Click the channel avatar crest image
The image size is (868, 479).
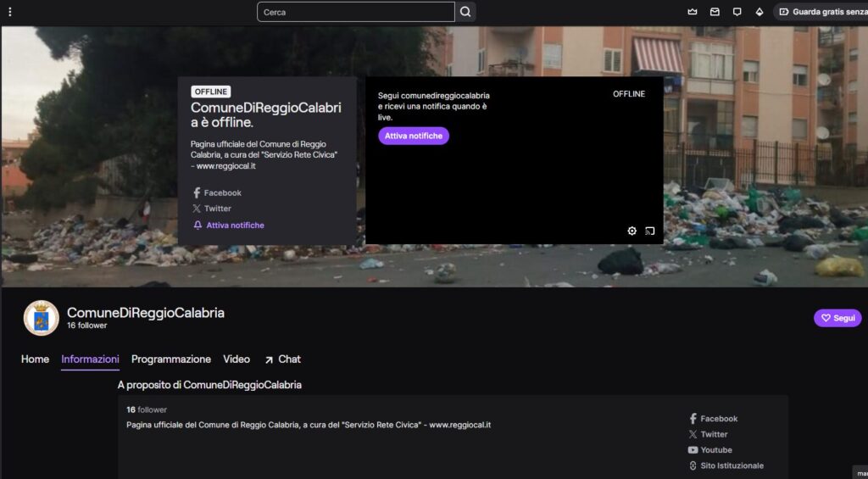pyautogui.click(x=41, y=318)
